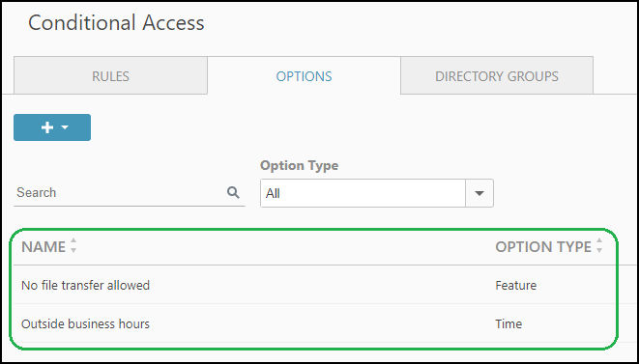The image size is (639, 364).
Task: Open the DIRECTORY GROUPS tab
Action: click(x=497, y=75)
